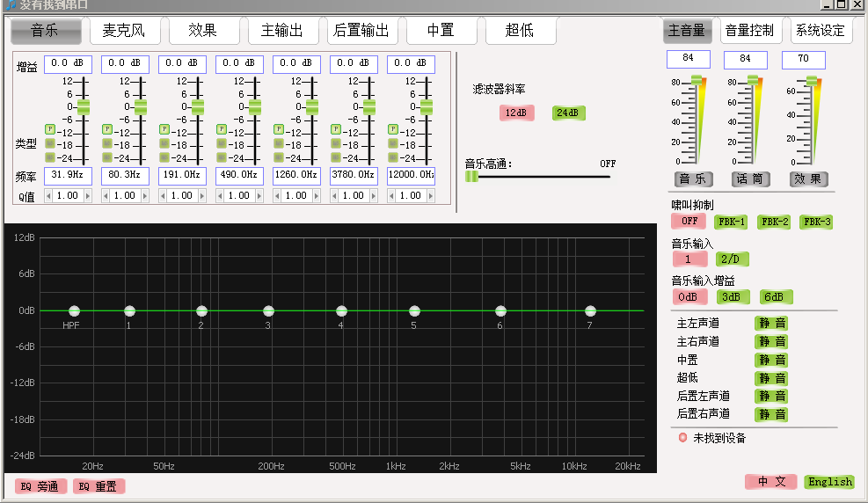Image resolution: width=868 pixels, height=503 pixels.
Task: Decrease Q value for the 31.9Hz band
Action: (48, 196)
